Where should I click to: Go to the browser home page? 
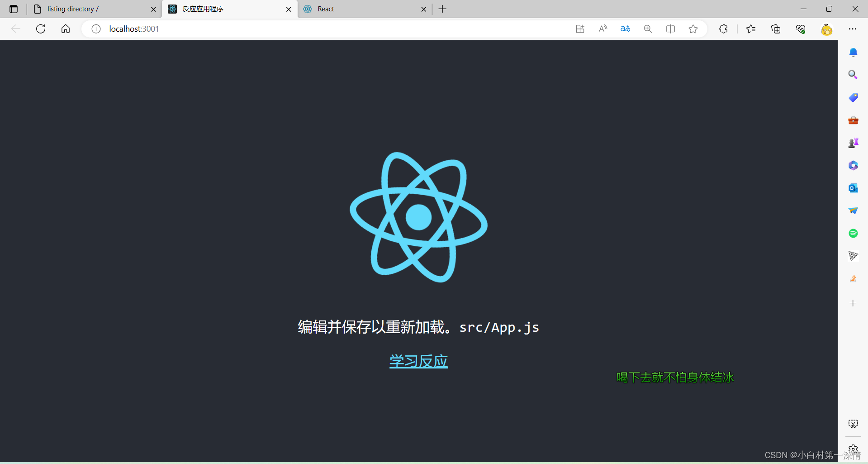tap(66, 29)
